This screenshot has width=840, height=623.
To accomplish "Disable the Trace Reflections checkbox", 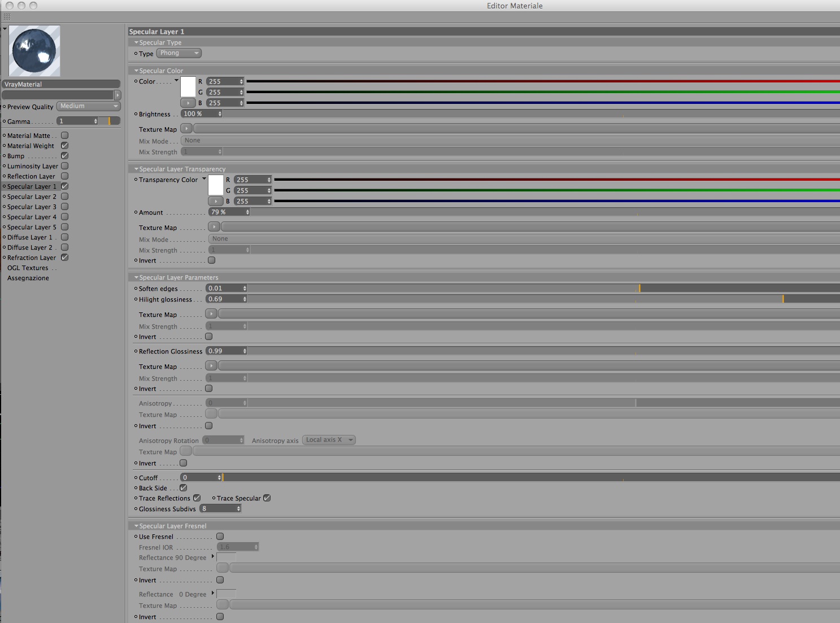I will coord(197,498).
